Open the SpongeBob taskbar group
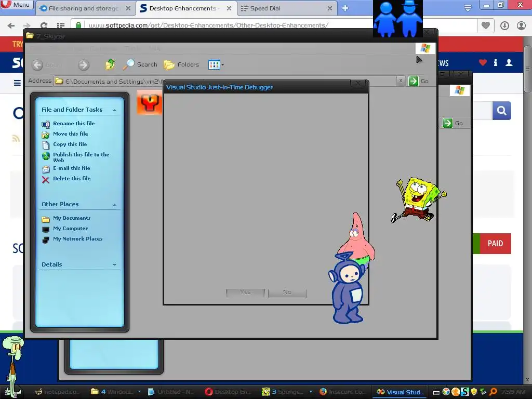The image size is (532, 399). click(287, 392)
